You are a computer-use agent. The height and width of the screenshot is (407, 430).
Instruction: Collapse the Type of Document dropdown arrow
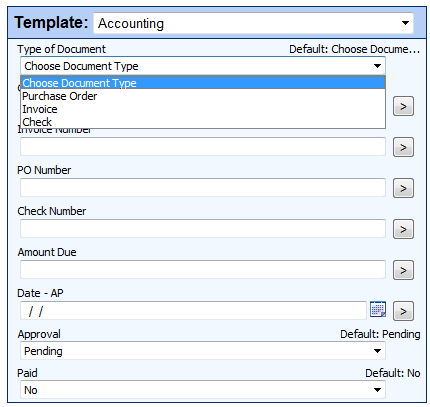point(377,66)
